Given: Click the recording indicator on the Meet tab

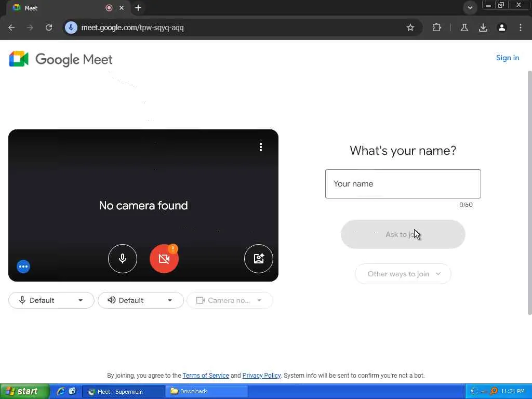Looking at the screenshot, I should (x=109, y=8).
